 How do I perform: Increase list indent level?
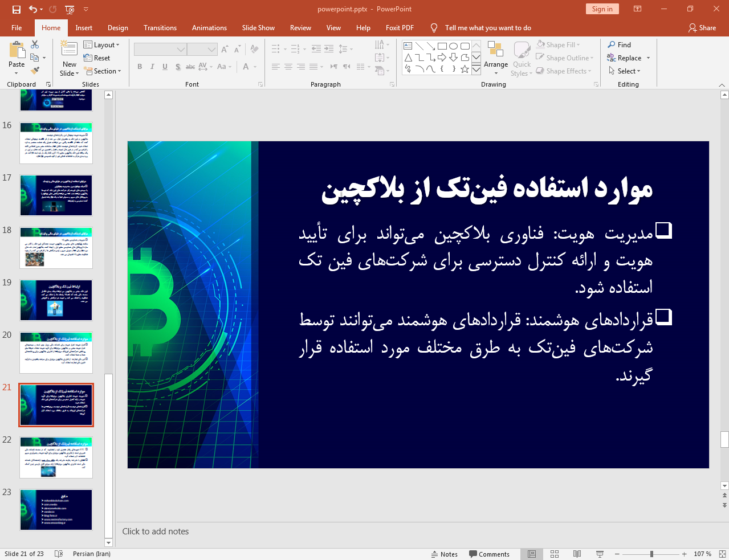point(329,49)
